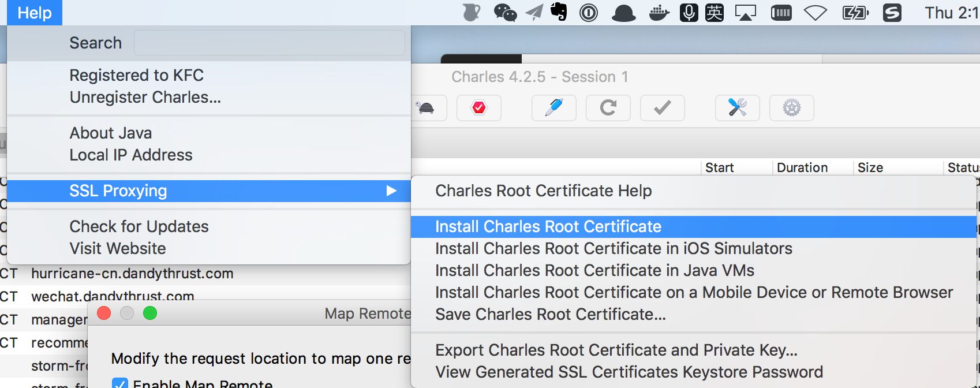
Task: Choose Install Certificate on Mobile Device or Remote Browser
Action: (693, 292)
